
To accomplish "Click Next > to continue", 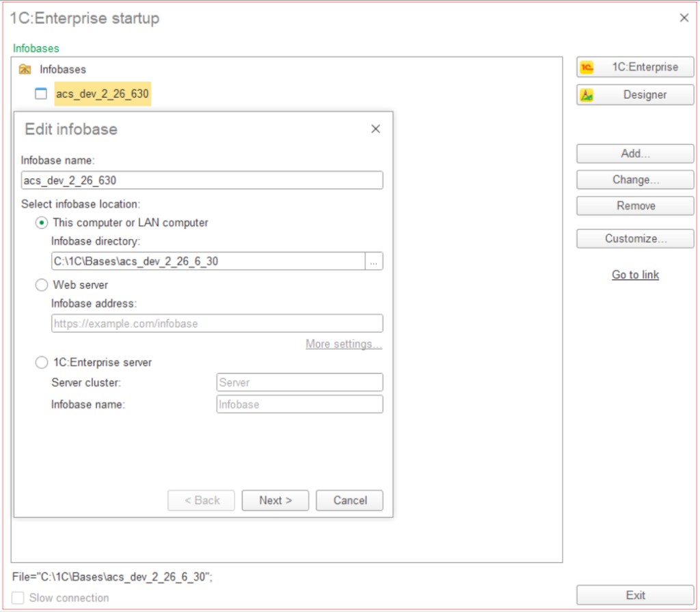I will click(275, 501).
